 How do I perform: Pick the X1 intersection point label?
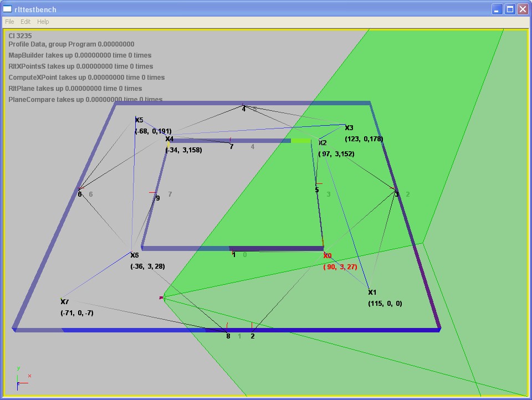(x=372, y=293)
